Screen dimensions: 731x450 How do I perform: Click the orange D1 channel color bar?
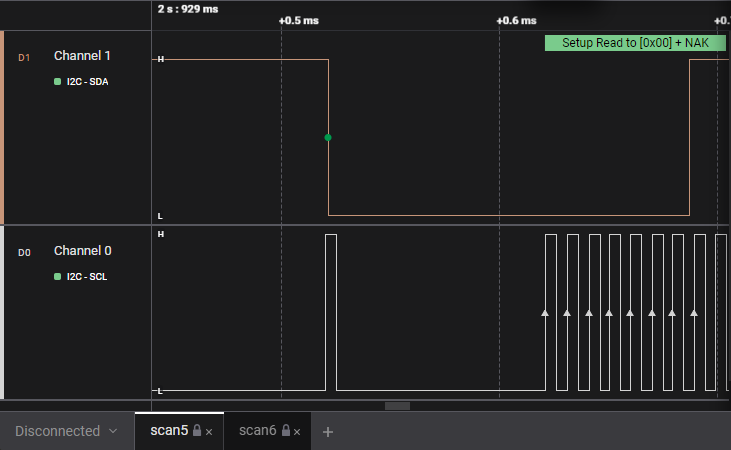(2, 127)
